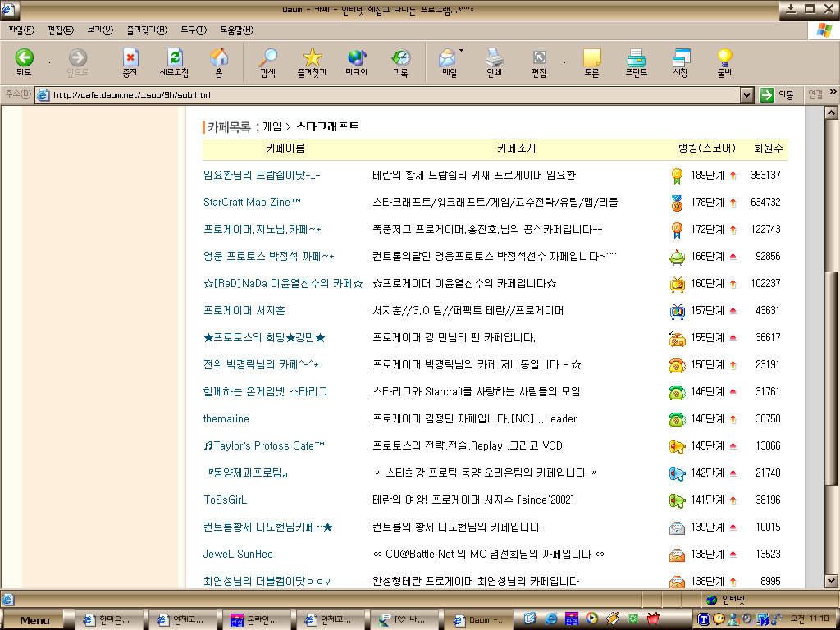The height and width of the screenshot is (630, 840).
Task: Open the 메일 envelope icon
Action: pos(448,62)
